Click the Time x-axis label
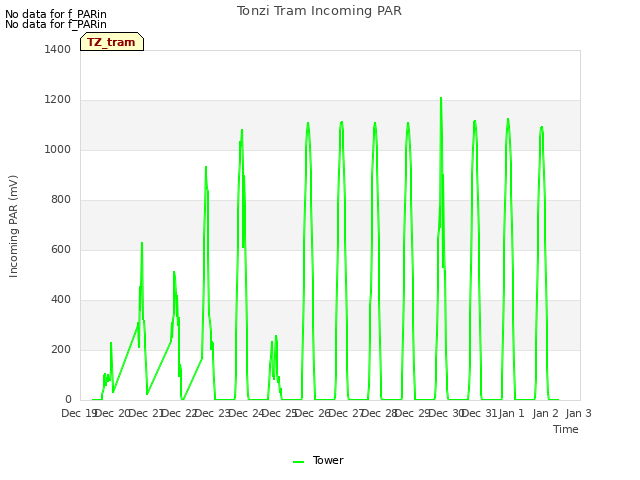 (566, 429)
